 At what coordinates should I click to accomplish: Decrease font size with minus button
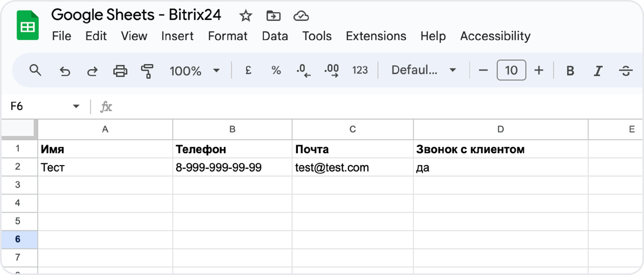pyautogui.click(x=483, y=70)
